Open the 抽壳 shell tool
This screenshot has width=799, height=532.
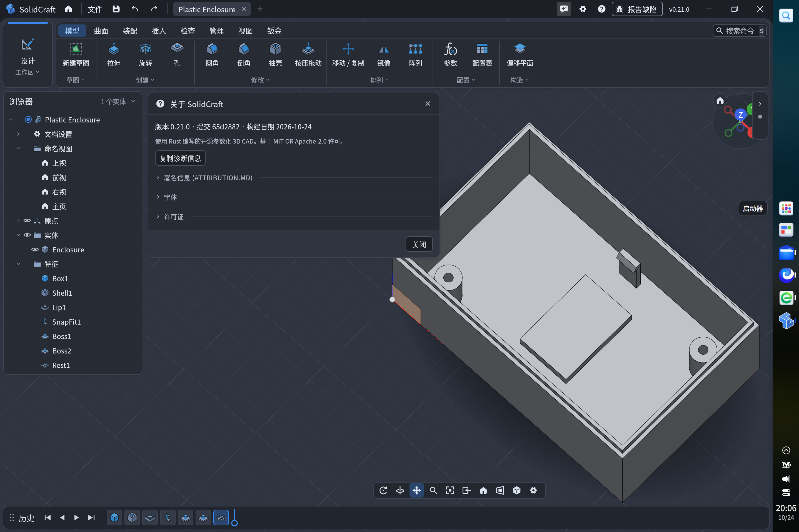coord(275,55)
